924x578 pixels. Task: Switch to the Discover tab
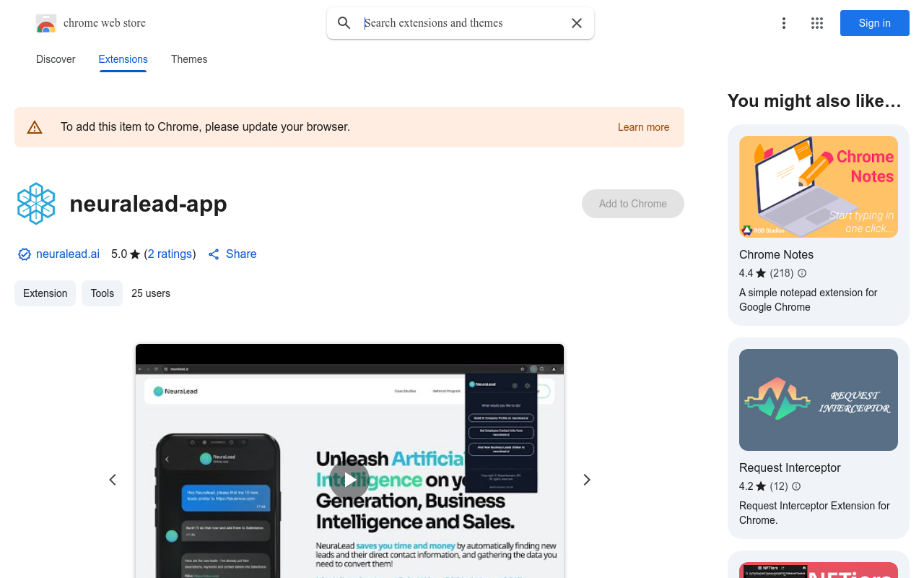pos(56,59)
